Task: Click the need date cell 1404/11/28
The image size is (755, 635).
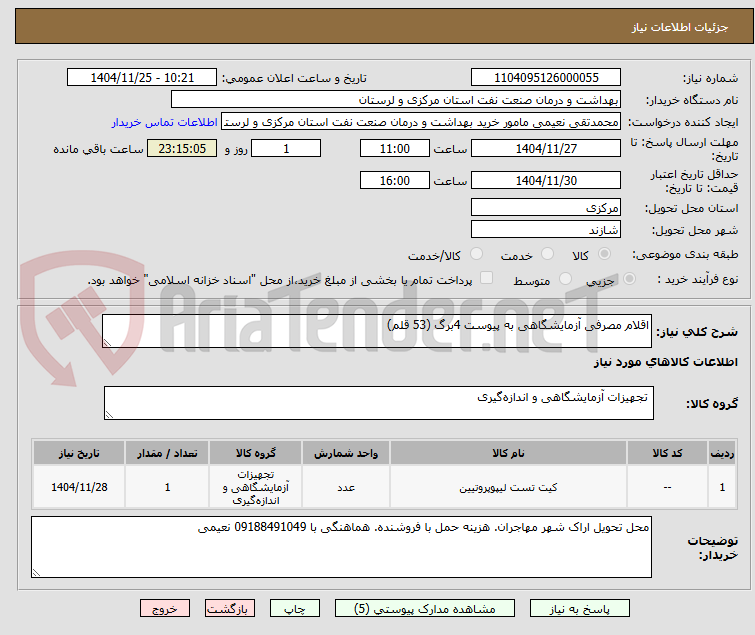Action: 79,487
